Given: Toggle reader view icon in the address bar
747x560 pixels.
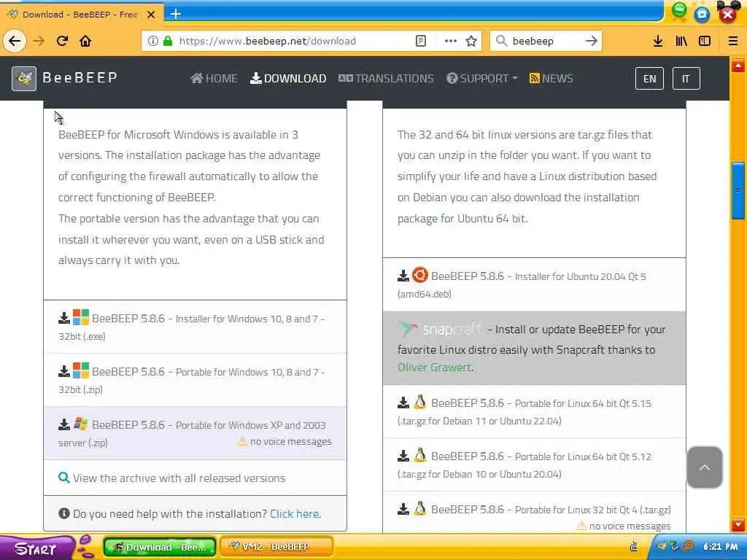Looking at the screenshot, I should point(421,41).
